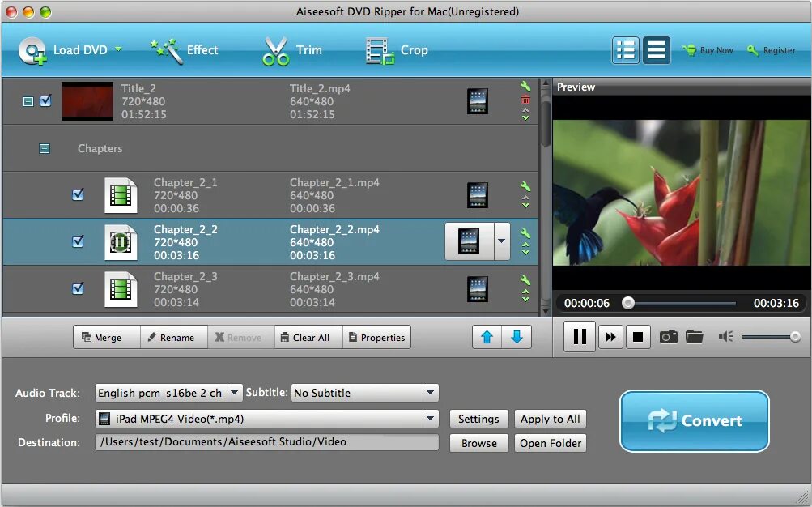Take a snapshot with camera icon
Viewport: 812px width, 507px height.
(668, 337)
